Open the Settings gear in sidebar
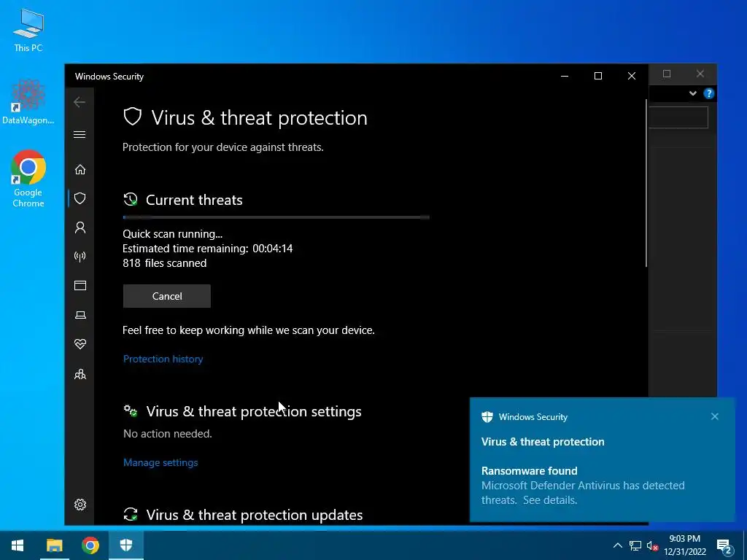This screenshot has width=747, height=560. pyautogui.click(x=80, y=505)
